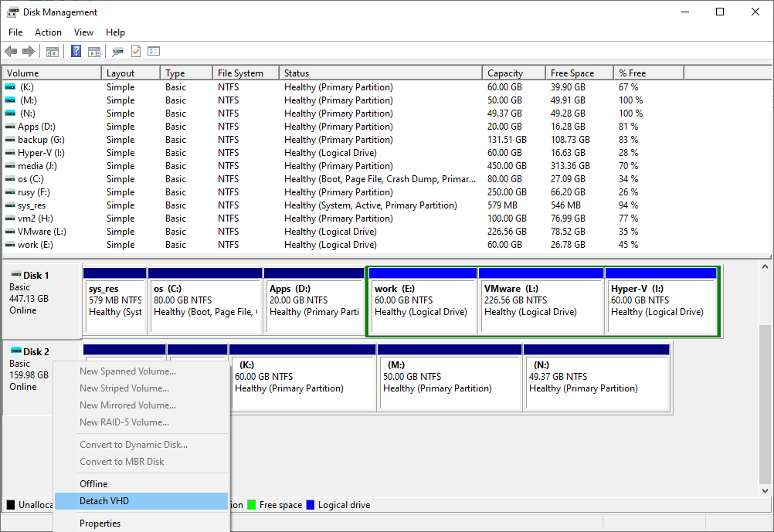
Task: Click the checklist settings toolbar icon
Action: (x=154, y=52)
